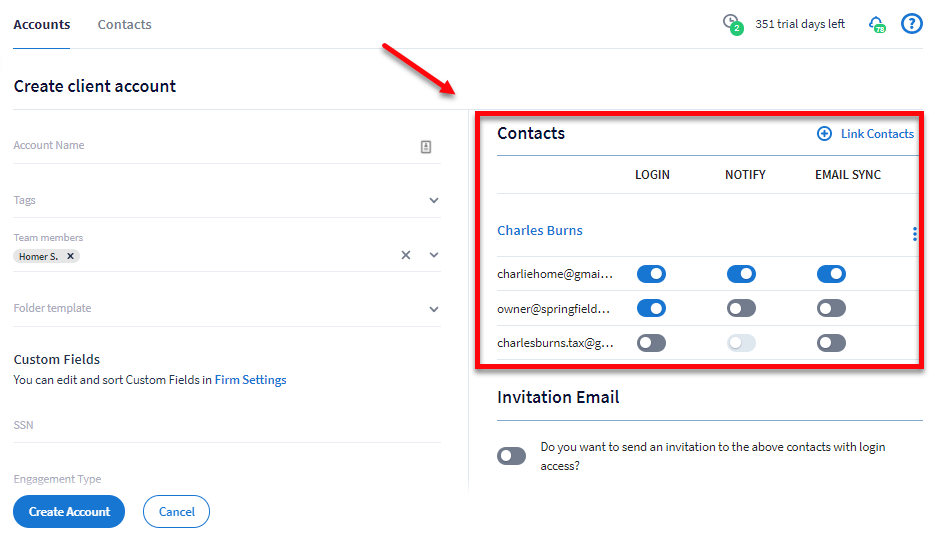Expand the Team members dropdown arrow
Image resolution: width=931 pixels, height=543 pixels.
pos(434,255)
